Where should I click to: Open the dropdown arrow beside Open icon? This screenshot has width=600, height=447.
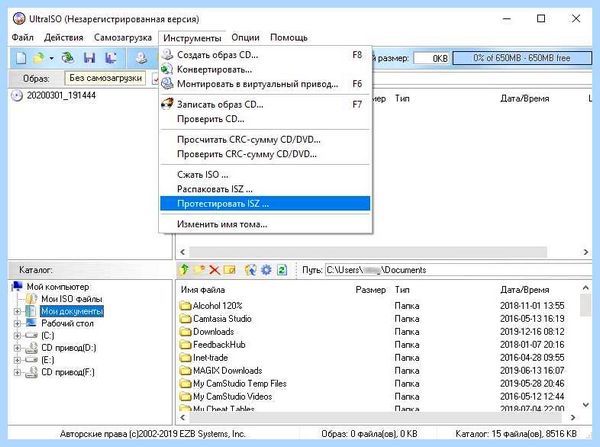click(51, 59)
